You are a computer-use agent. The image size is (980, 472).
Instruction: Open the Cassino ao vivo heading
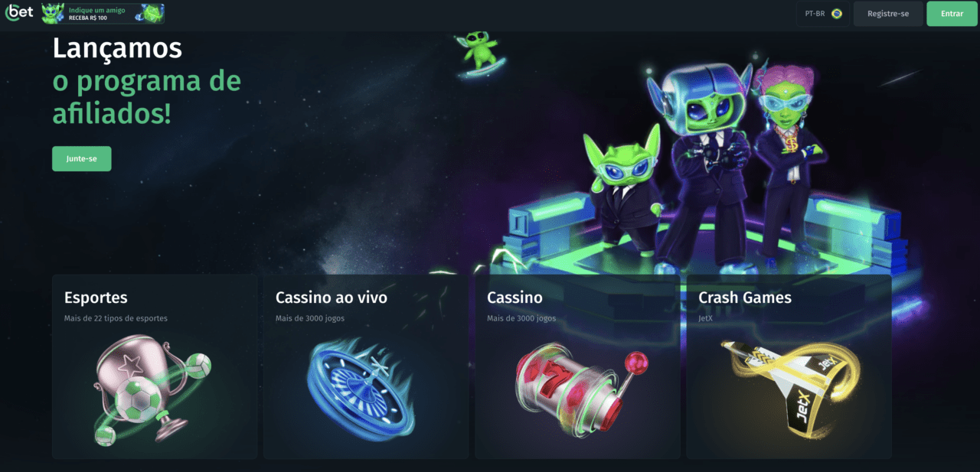coord(332,298)
